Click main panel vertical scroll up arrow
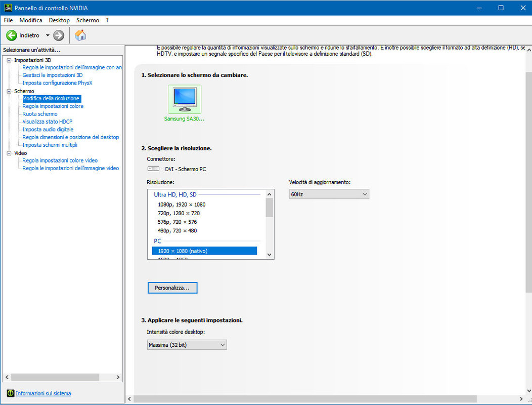532x405 pixels. (x=528, y=50)
